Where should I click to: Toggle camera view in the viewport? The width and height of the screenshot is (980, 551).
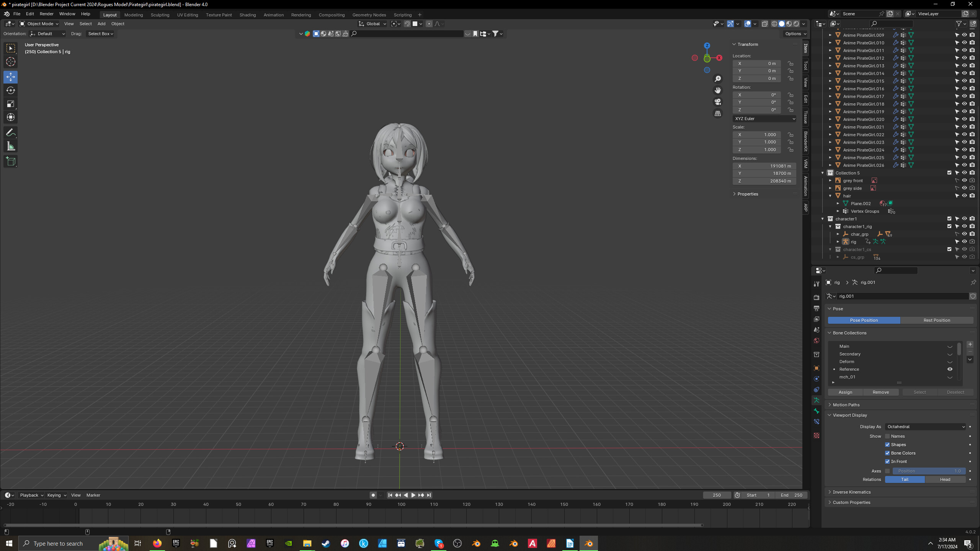click(x=718, y=102)
